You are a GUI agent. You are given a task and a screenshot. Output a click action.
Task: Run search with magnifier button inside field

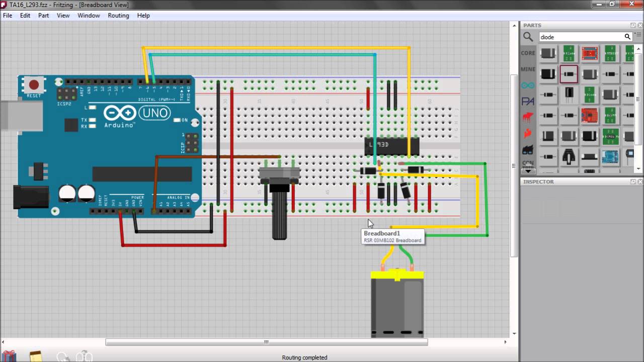point(627,37)
